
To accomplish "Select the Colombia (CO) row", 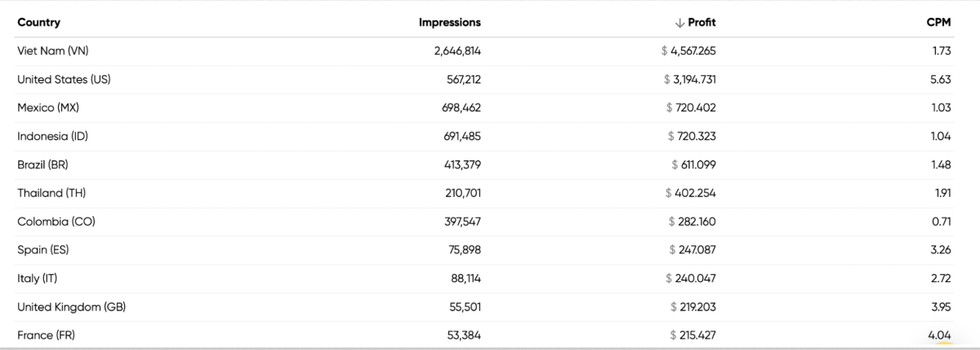I will [52, 222].
